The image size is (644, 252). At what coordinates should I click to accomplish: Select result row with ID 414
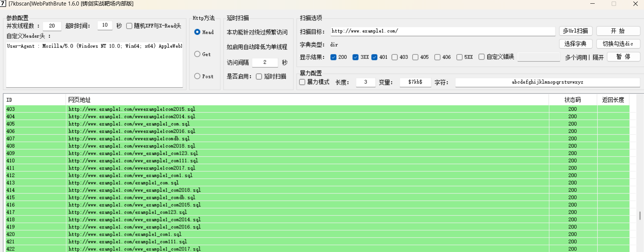click(317, 190)
